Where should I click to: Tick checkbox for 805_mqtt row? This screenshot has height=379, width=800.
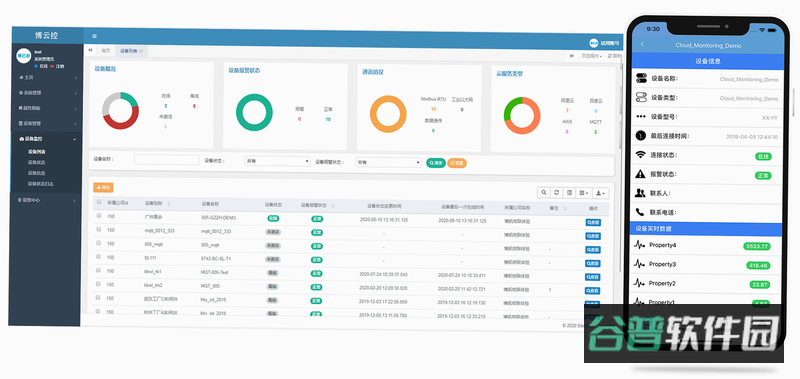tap(98, 243)
